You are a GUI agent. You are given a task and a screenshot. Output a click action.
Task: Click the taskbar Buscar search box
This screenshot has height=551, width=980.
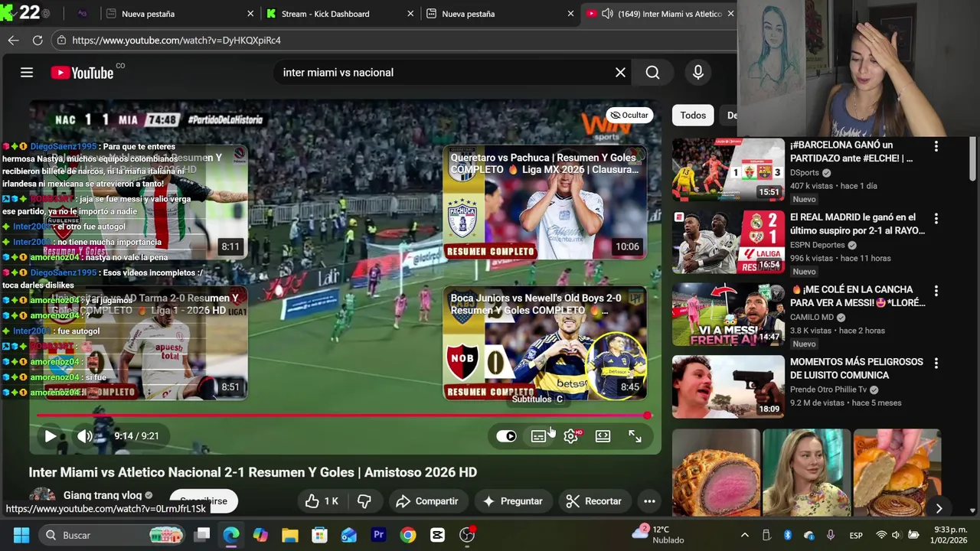[113, 535]
